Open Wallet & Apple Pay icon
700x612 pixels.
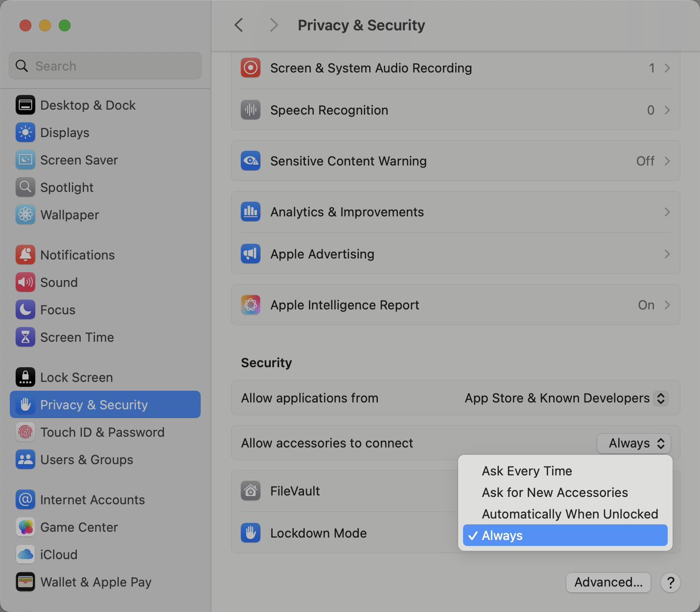(x=25, y=582)
